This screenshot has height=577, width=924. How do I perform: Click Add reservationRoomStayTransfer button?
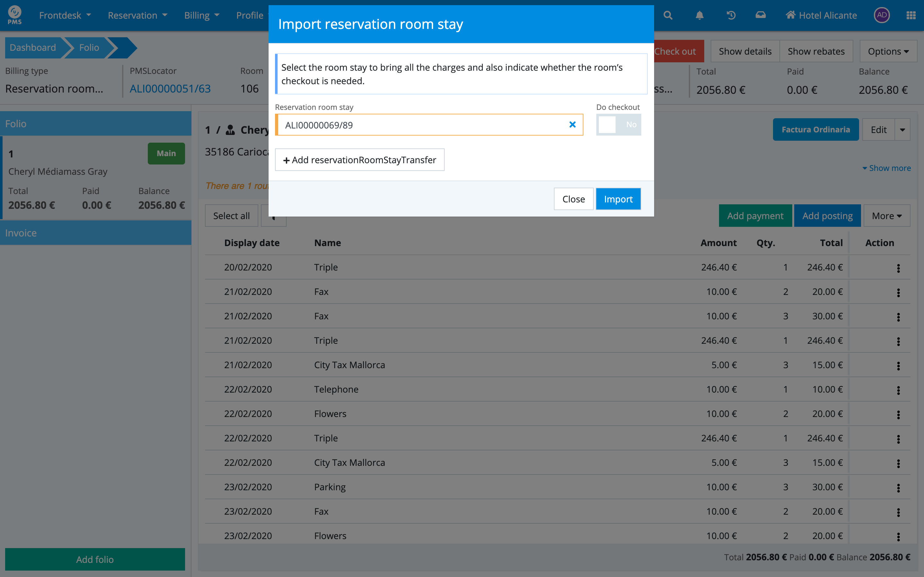[360, 160]
